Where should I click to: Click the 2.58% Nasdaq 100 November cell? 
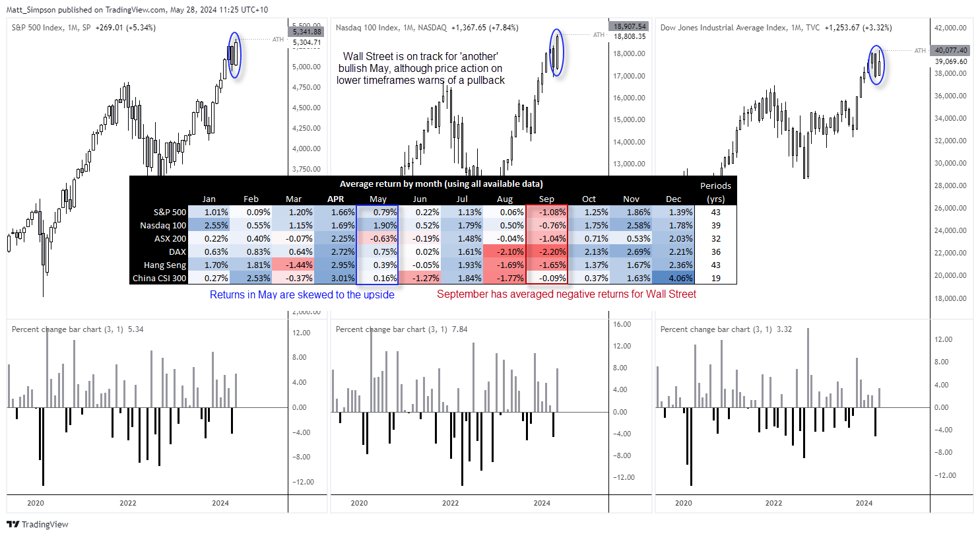pyautogui.click(x=631, y=225)
